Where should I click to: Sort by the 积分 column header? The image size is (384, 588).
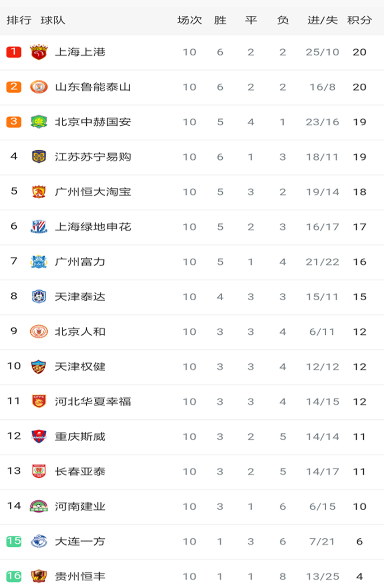pos(360,20)
